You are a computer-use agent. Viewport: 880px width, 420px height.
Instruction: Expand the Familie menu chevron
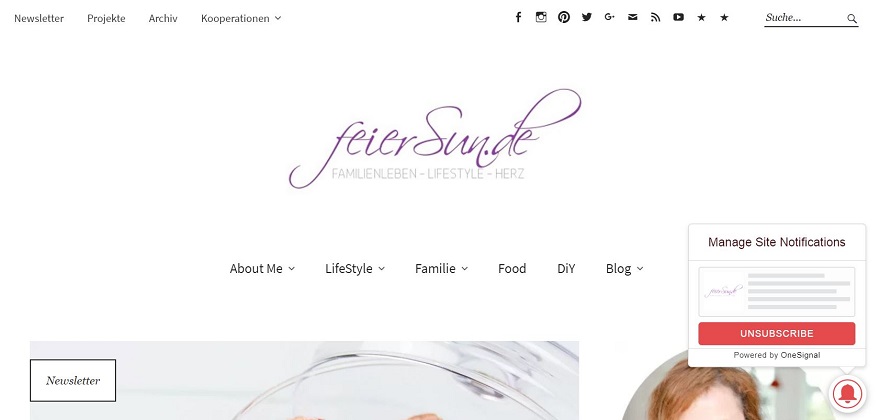click(465, 269)
